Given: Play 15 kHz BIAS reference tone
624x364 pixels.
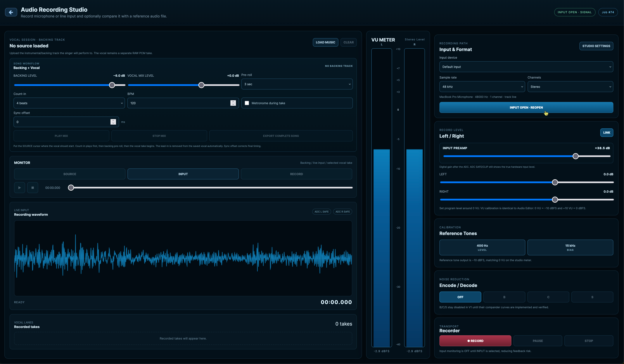Looking at the screenshot, I should tap(570, 247).
